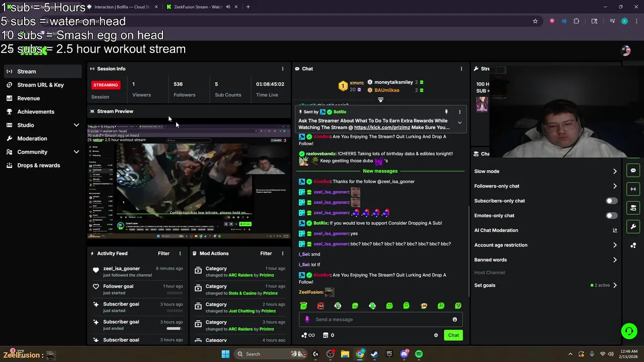Switch to BotRix Interaction browser tab
The image size is (644, 362).
[122, 7]
